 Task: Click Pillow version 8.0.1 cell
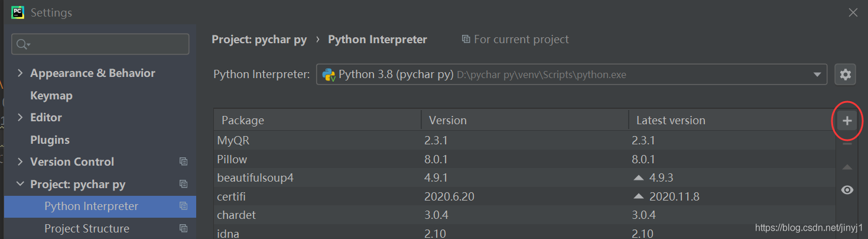pyautogui.click(x=436, y=159)
